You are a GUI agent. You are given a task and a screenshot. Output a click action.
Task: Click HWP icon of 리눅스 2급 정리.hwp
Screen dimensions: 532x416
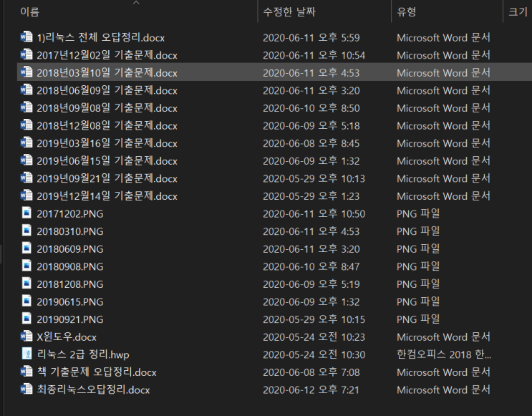pos(26,354)
